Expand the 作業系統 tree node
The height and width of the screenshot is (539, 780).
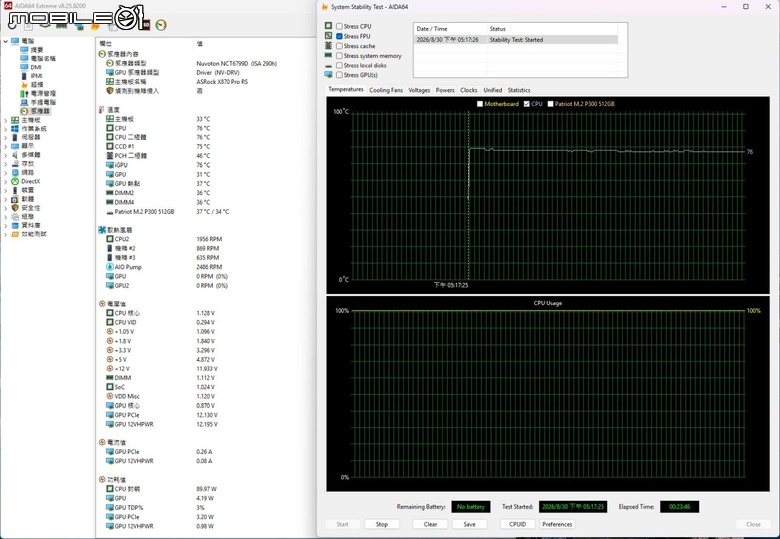point(5,129)
